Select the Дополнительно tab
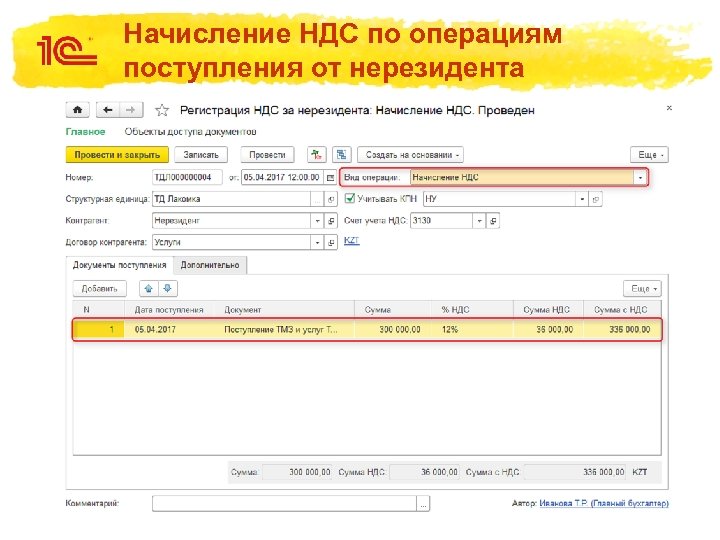Image resolution: width=720 pixels, height=540 pixels. tap(210, 265)
